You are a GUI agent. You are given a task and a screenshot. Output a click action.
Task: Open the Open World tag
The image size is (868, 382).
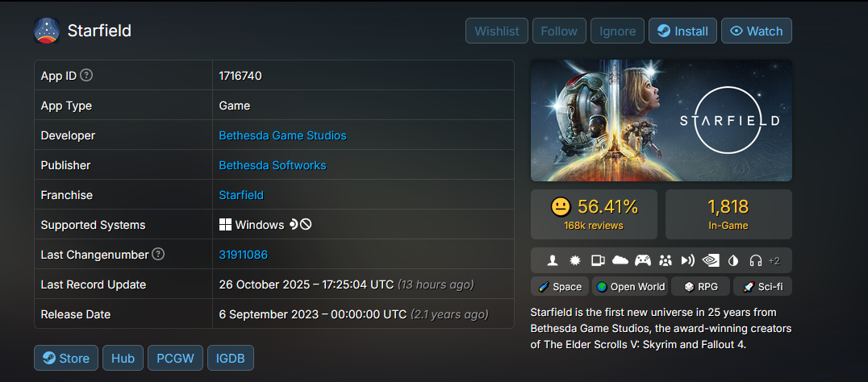pyautogui.click(x=630, y=286)
